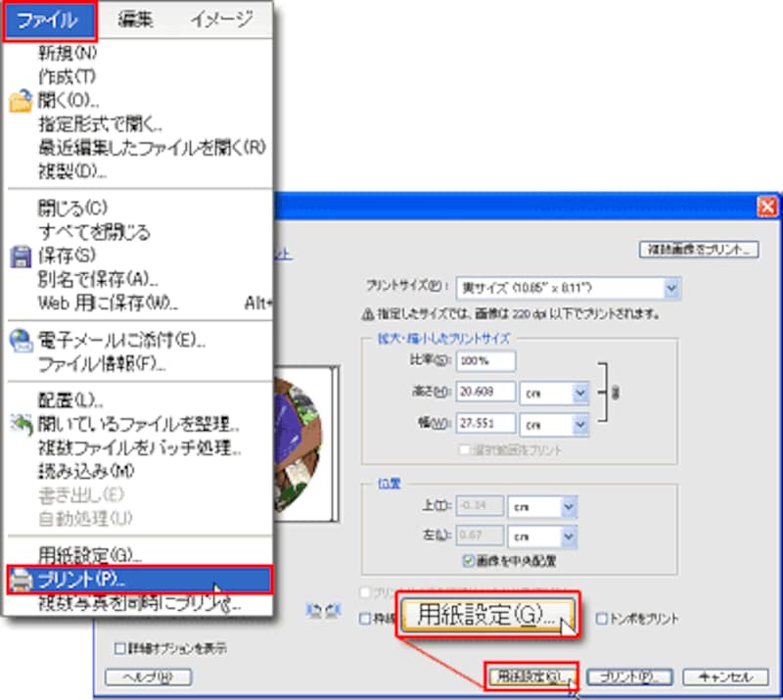Select 指定形式で開く menu entry
The height and width of the screenshot is (700, 783).
point(100,124)
